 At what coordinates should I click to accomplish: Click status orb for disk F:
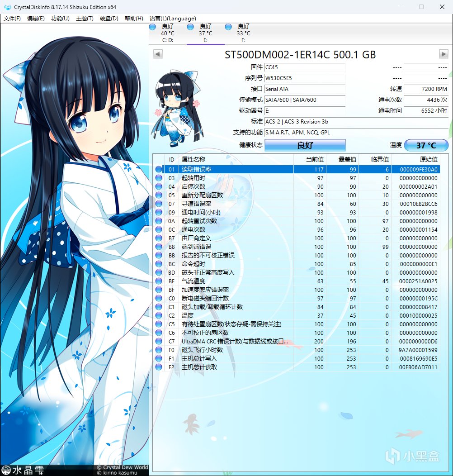pos(228,27)
